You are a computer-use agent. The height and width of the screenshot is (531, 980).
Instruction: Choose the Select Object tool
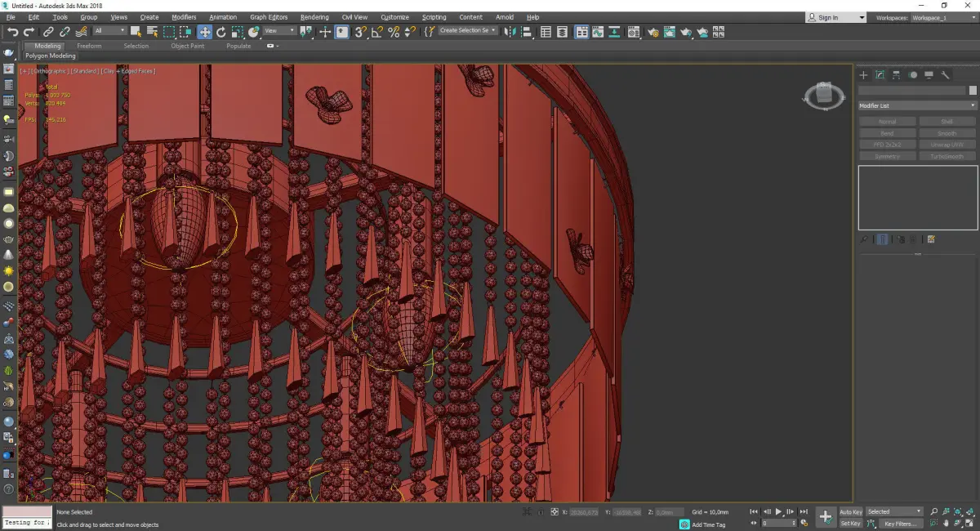point(136,32)
